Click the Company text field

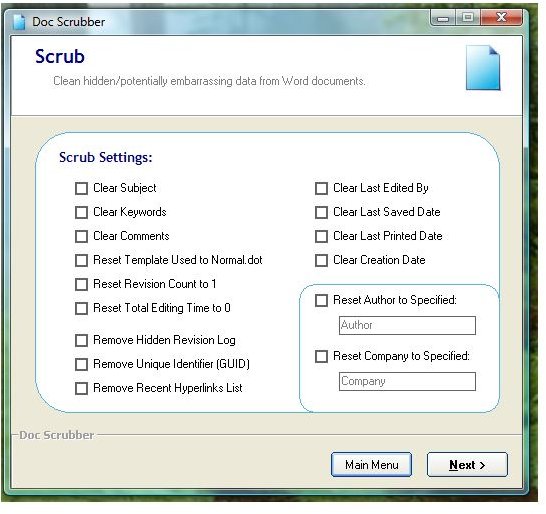[407, 381]
